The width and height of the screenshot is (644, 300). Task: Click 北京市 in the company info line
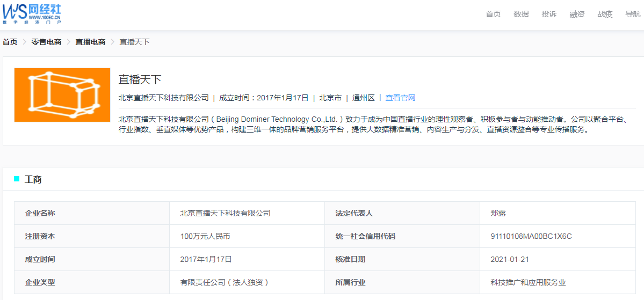click(330, 98)
